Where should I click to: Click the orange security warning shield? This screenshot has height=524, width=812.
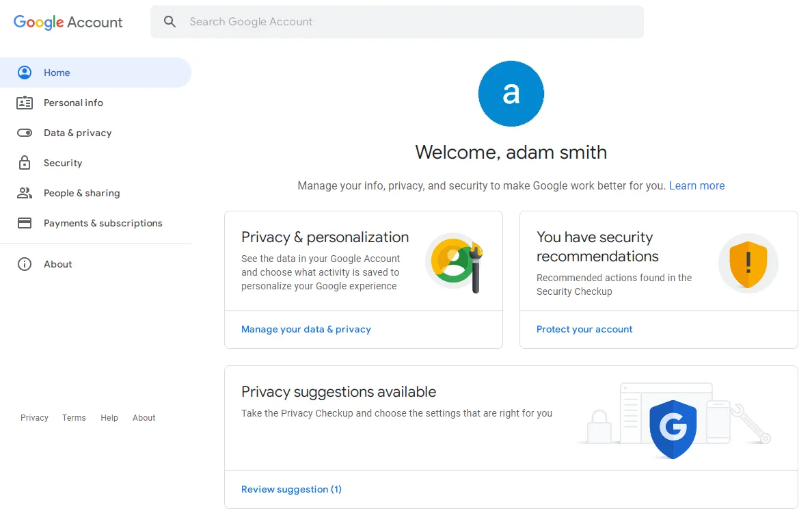[748, 263]
